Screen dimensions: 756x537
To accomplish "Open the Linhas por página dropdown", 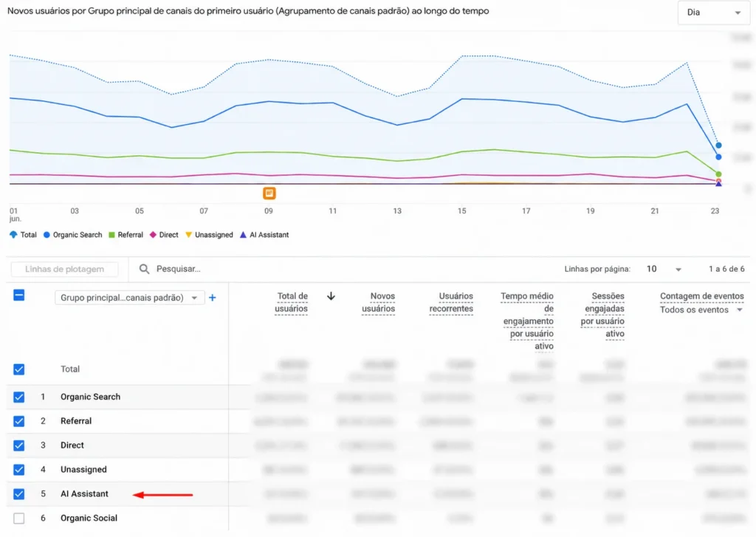I will [x=664, y=269].
